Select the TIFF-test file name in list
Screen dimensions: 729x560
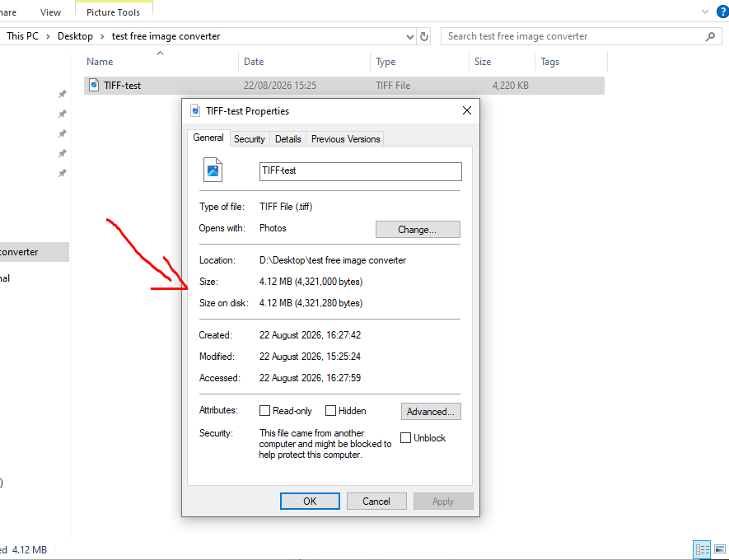pyautogui.click(x=123, y=86)
